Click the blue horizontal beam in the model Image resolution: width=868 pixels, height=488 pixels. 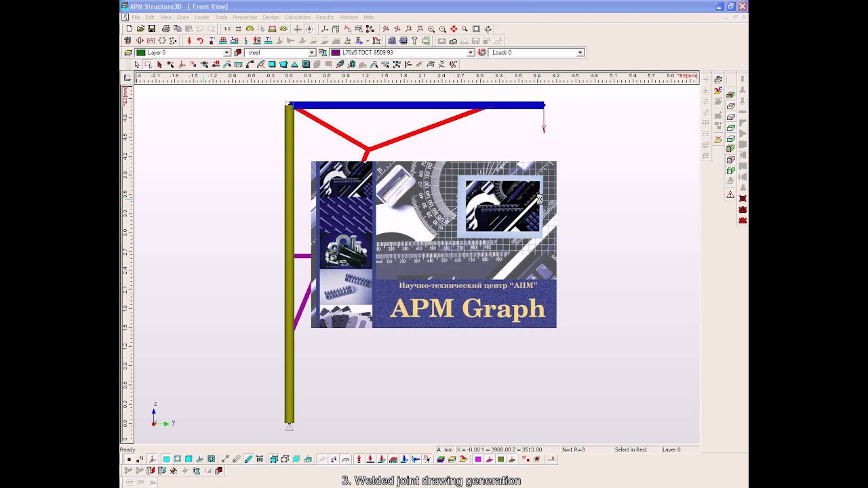click(417, 105)
